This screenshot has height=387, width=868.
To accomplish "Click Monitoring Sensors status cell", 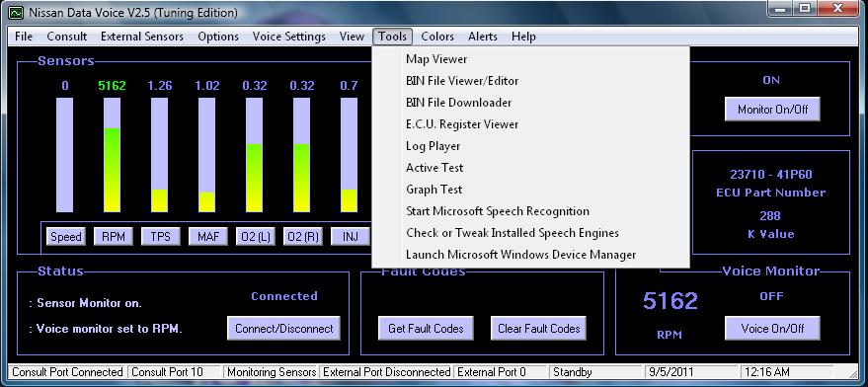I will click(x=272, y=372).
